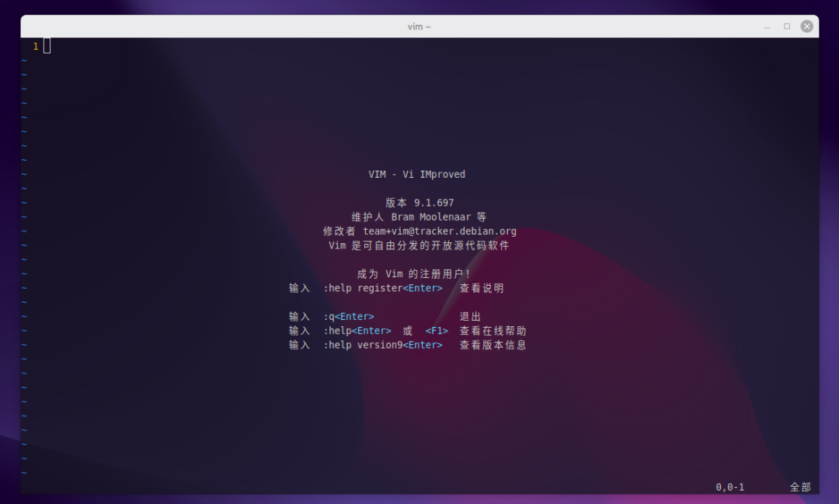Screen dimensions: 839x504
Task: Close the vim terminal window
Action: point(806,26)
